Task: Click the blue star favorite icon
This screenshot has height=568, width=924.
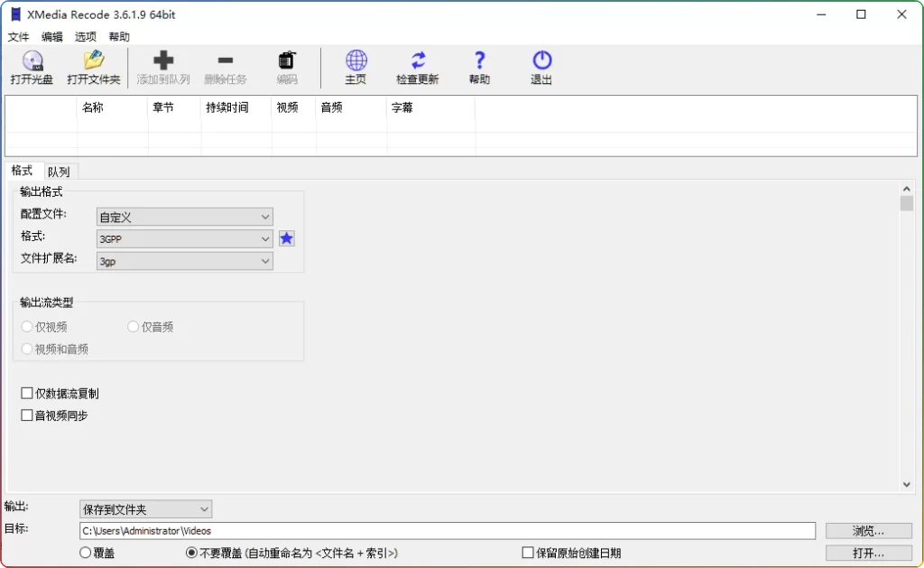Action: click(287, 238)
